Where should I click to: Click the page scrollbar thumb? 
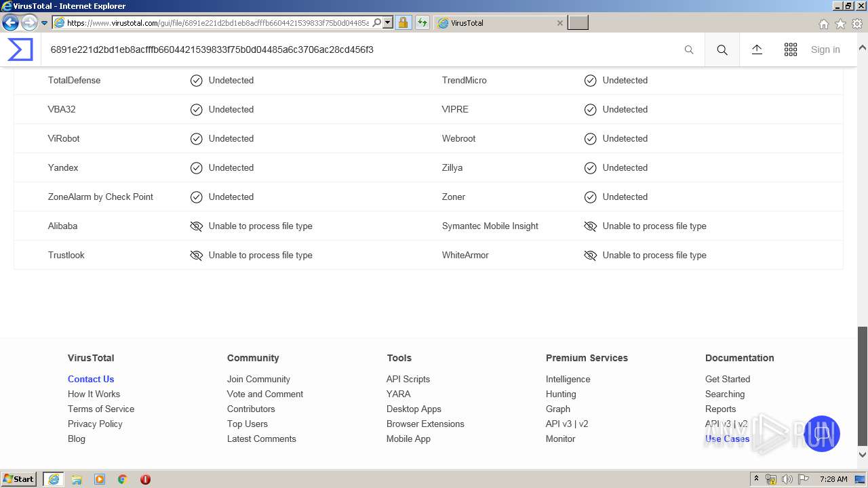863,386
